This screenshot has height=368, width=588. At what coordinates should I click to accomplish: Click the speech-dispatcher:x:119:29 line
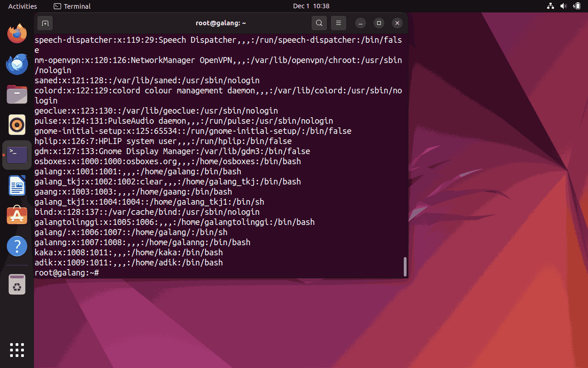click(218, 45)
